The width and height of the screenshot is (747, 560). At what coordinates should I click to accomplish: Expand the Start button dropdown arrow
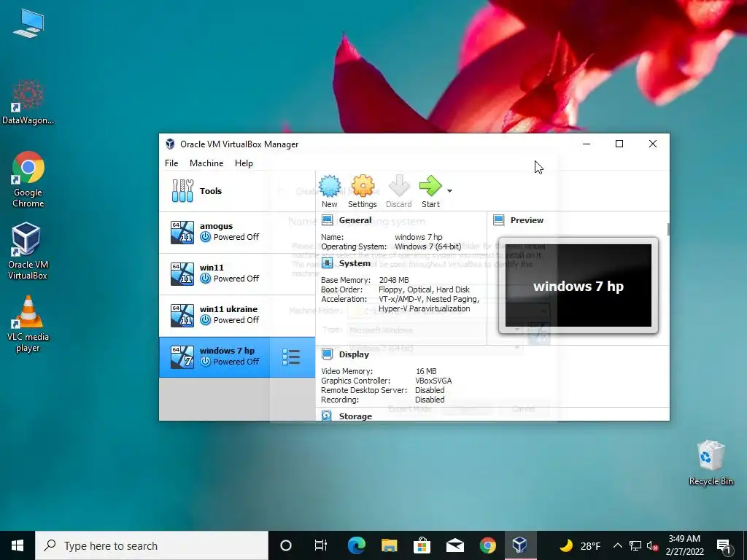449,191
